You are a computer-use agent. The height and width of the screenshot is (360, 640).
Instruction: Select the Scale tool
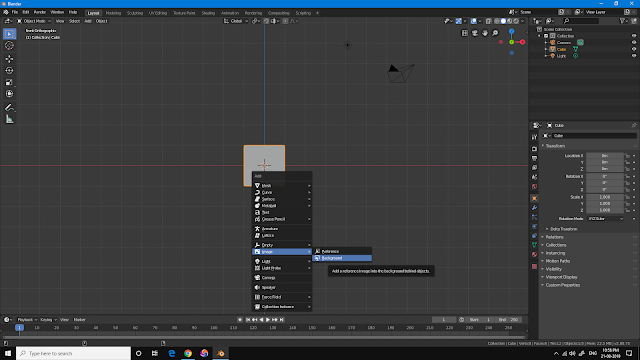(x=9, y=82)
